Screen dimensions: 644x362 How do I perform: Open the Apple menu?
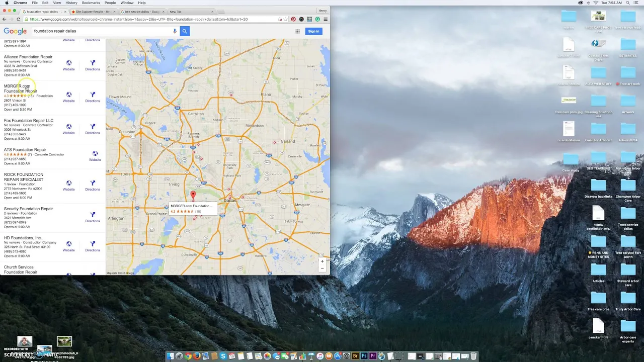[x=7, y=3]
